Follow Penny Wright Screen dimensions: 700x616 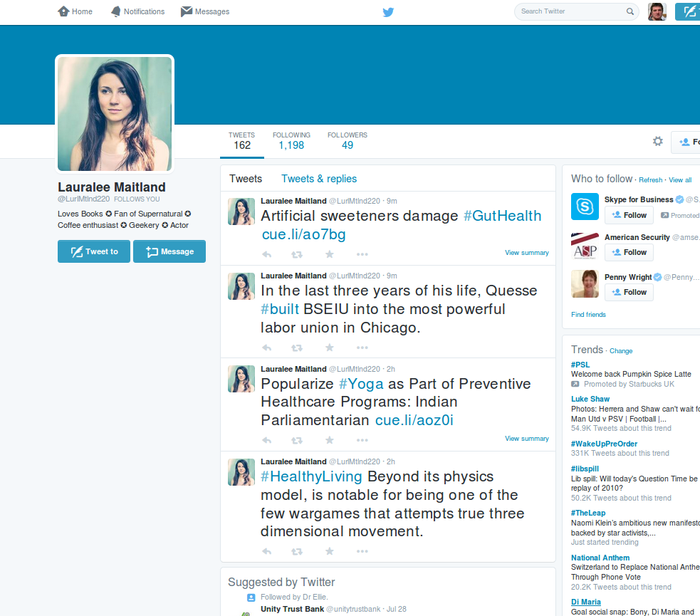point(629,292)
